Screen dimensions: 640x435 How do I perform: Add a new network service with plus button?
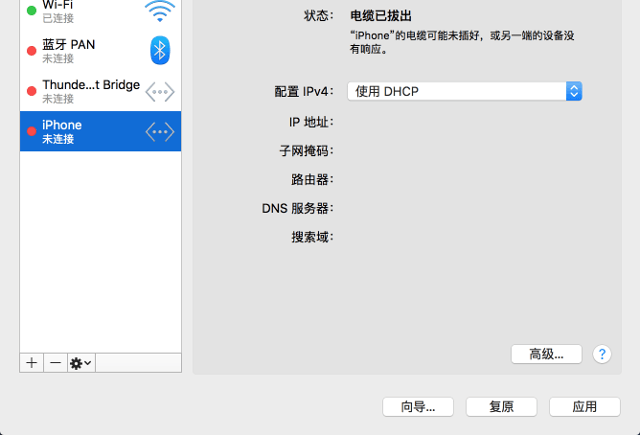31,363
